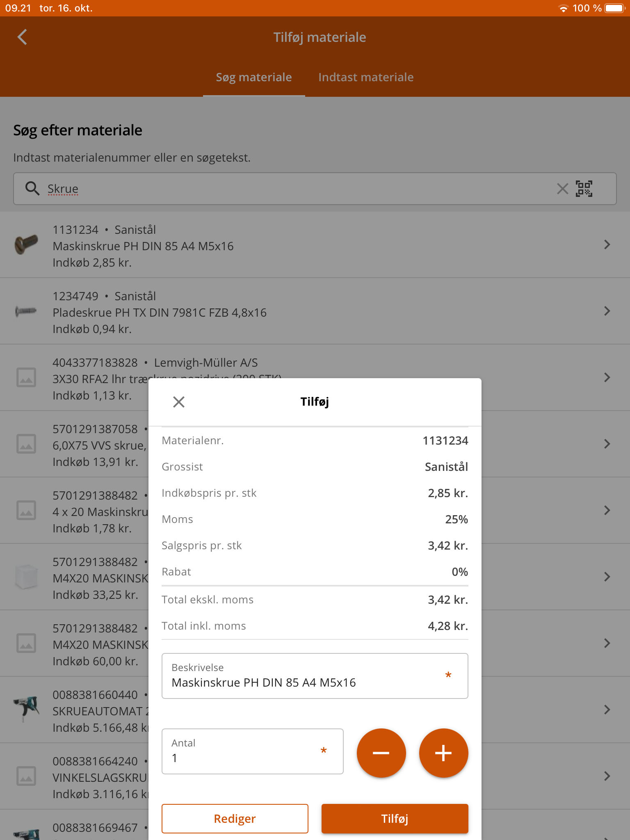Tap the Maskinskrue M5x16 product thumbnail

pyautogui.click(x=26, y=244)
